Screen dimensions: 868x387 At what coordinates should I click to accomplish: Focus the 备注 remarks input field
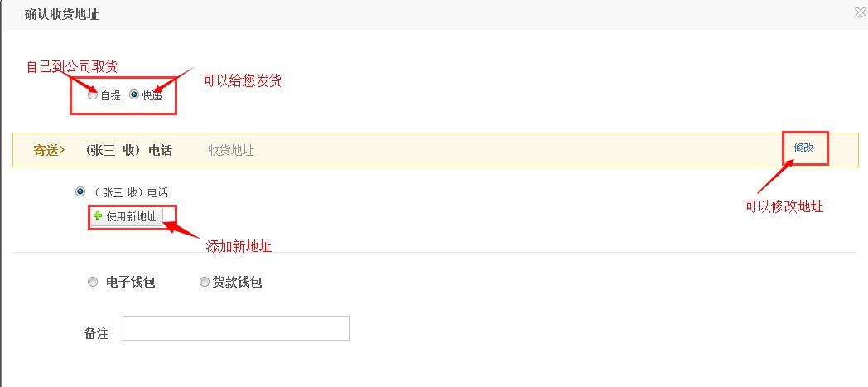pyautogui.click(x=236, y=328)
